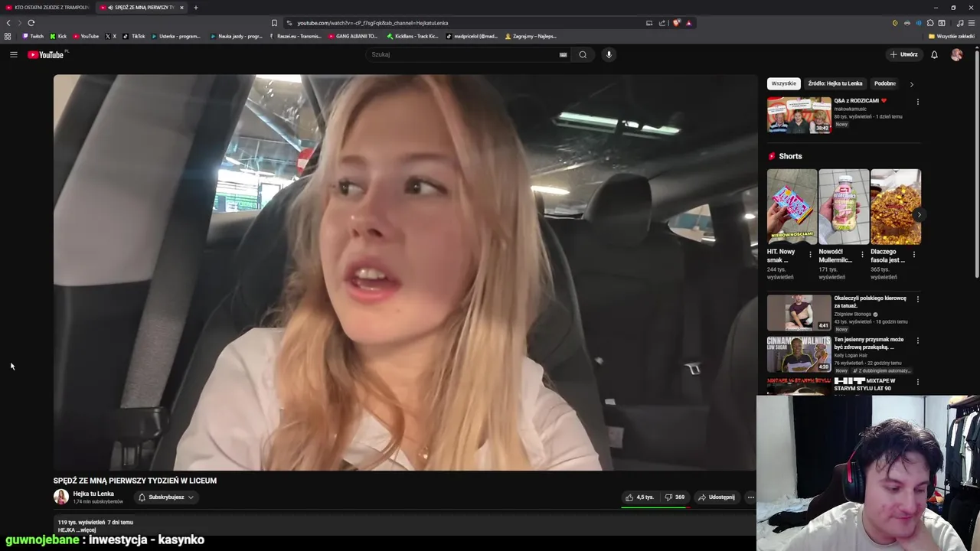This screenshot has width=980, height=551.
Task: Switch to KTO OSTATNI ZEJDZIE Z TRAMPOLINY tab
Action: [x=46, y=8]
